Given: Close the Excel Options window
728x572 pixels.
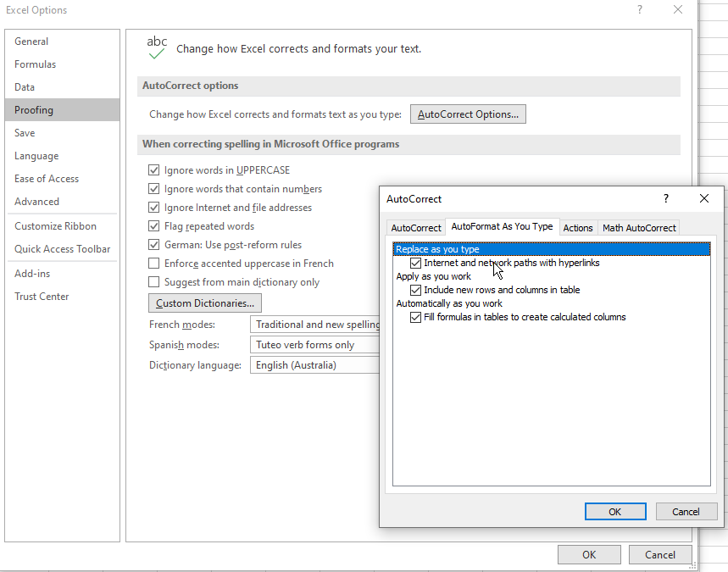Looking at the screenshot, I should (678, 10).
